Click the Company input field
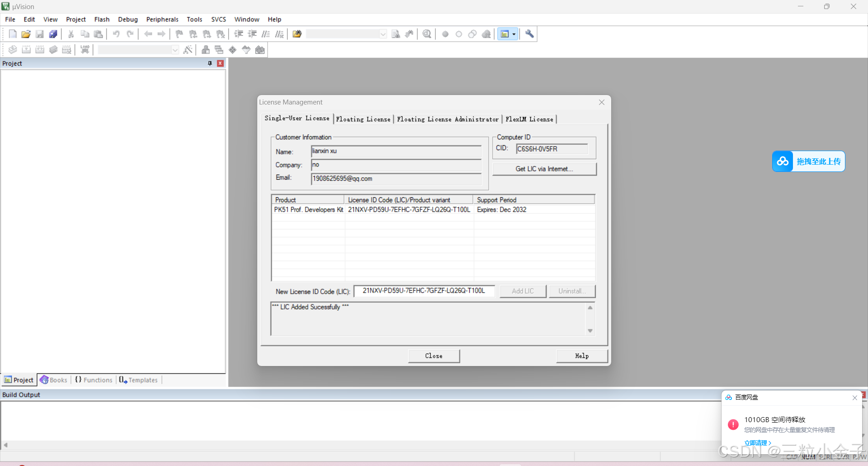The image size is (868, 466). pos(396,165)
